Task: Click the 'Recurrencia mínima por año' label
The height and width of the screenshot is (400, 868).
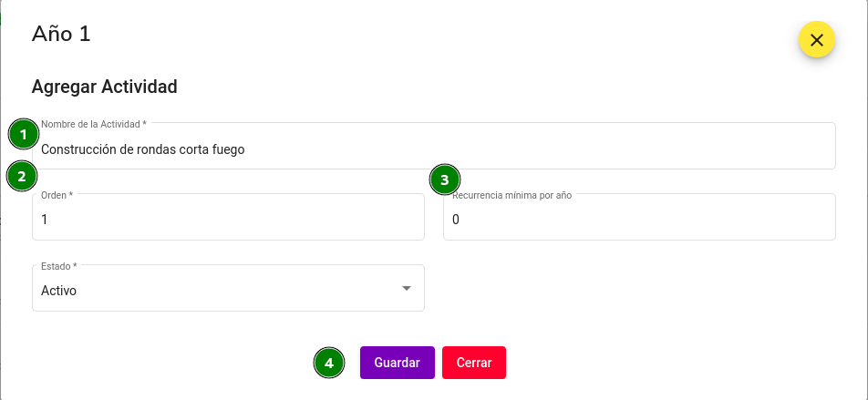Action: click(x=512, y=195)
